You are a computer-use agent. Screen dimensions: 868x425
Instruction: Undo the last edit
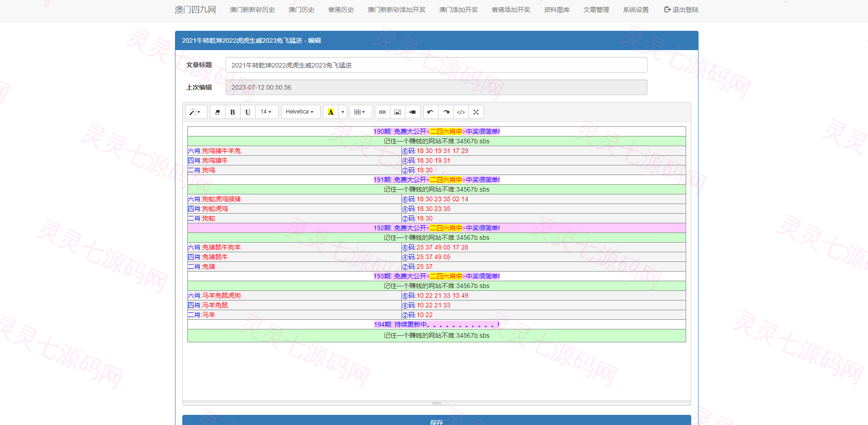point(431,112)
